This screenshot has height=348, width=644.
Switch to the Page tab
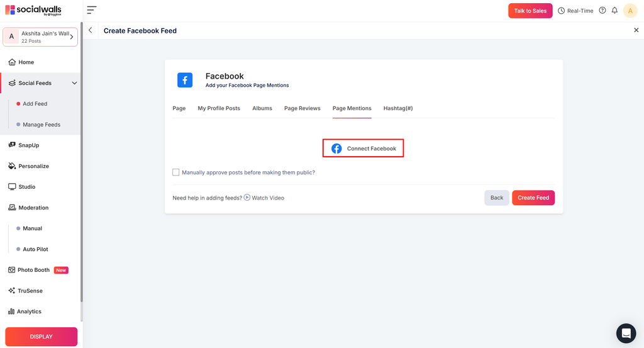pyautogui.click(x=179, y=108)
